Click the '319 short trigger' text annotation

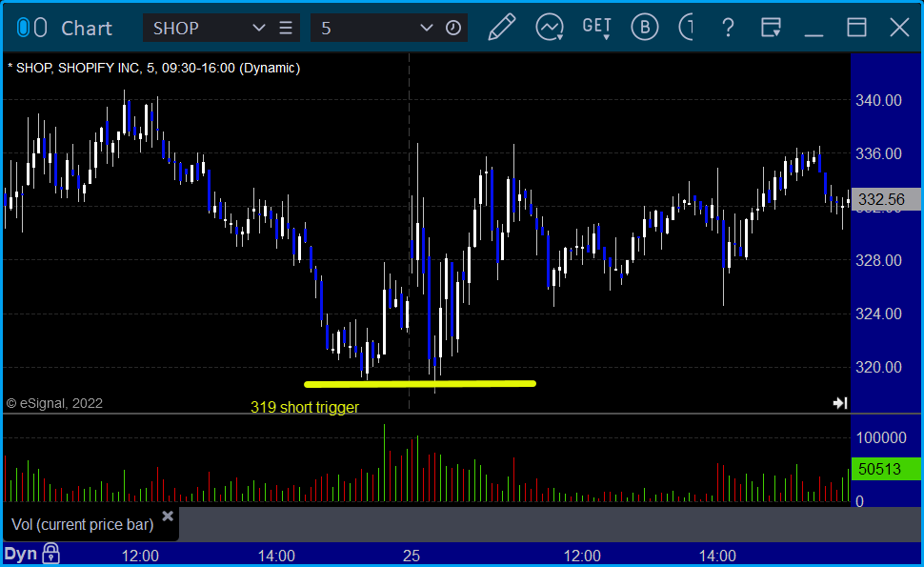(305, 407)
